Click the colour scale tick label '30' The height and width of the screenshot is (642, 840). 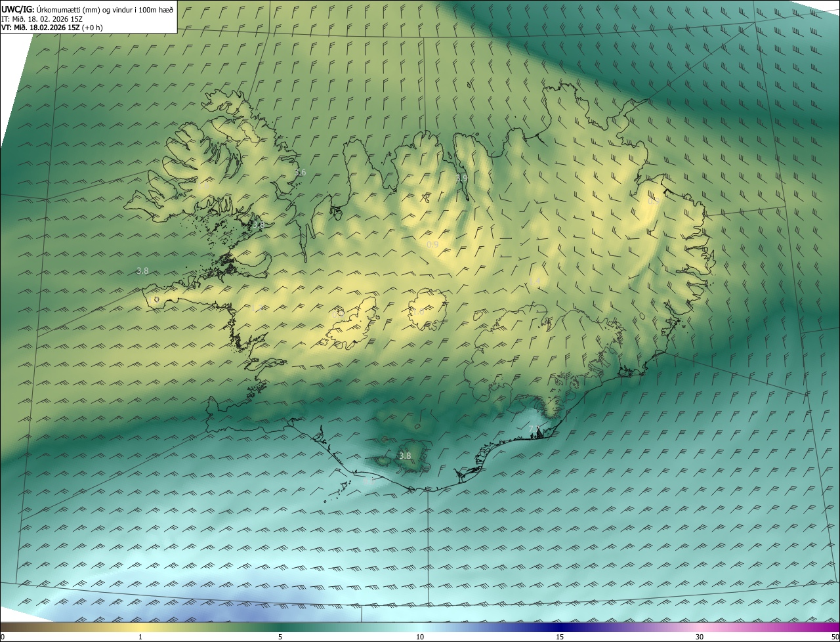tap(700, 637)
